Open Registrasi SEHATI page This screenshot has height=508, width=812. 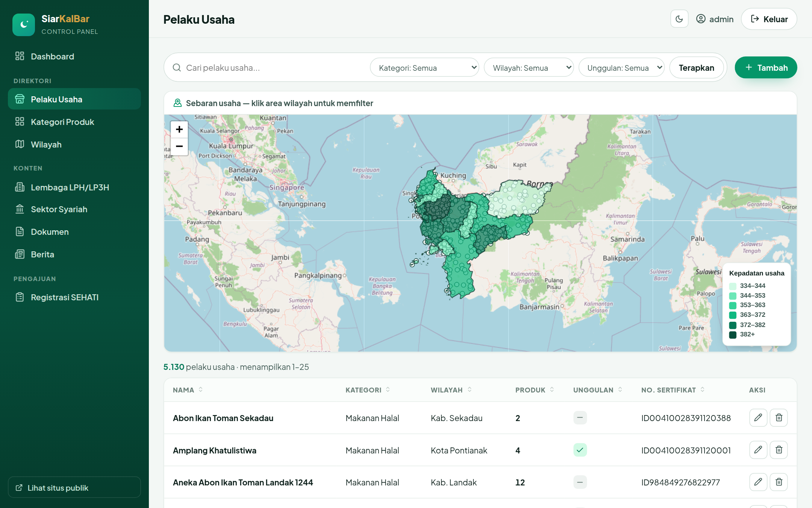[x=74, y=297]
